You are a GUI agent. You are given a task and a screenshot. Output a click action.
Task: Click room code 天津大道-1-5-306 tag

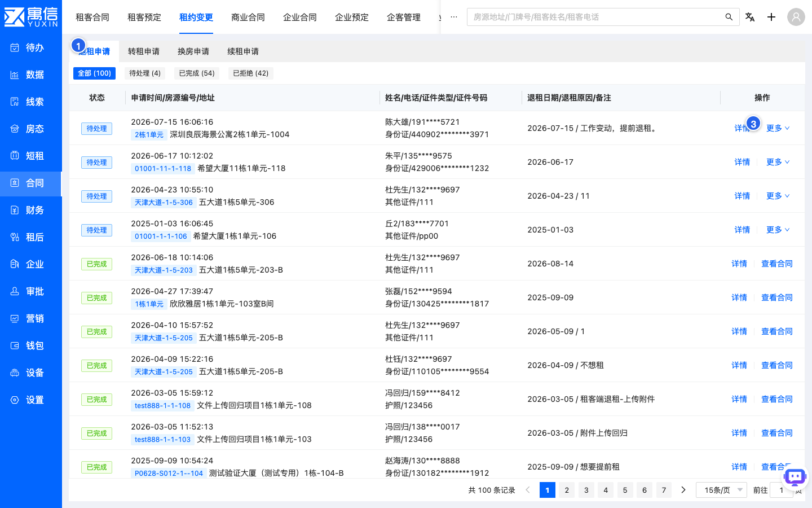click(164, 203)
